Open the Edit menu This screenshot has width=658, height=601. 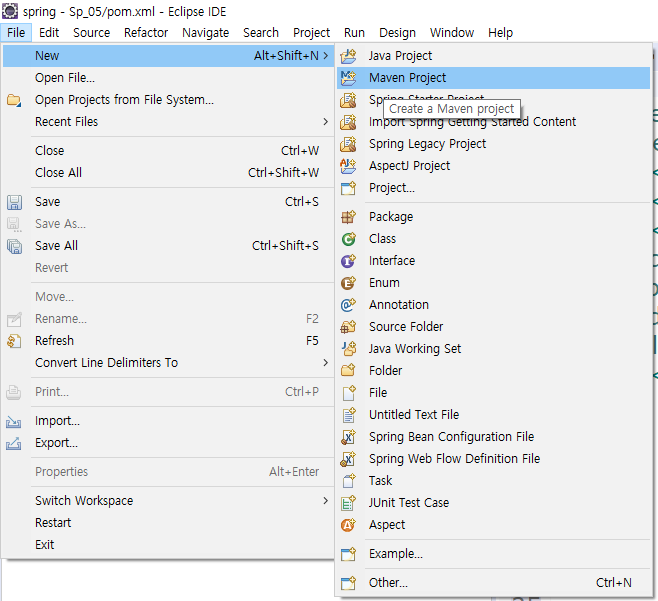coord(49,33)
